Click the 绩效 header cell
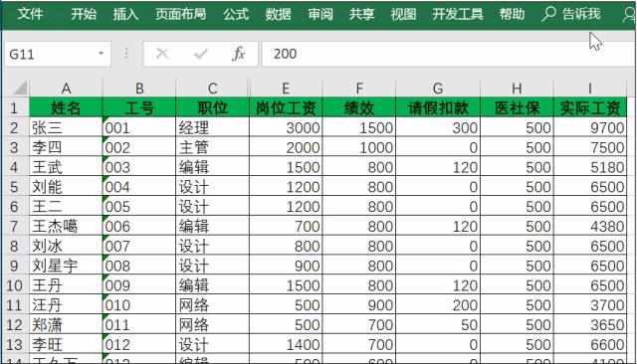The width and height of the screenshot is (637, 364). pyautogui.click(x=358, y=107)
